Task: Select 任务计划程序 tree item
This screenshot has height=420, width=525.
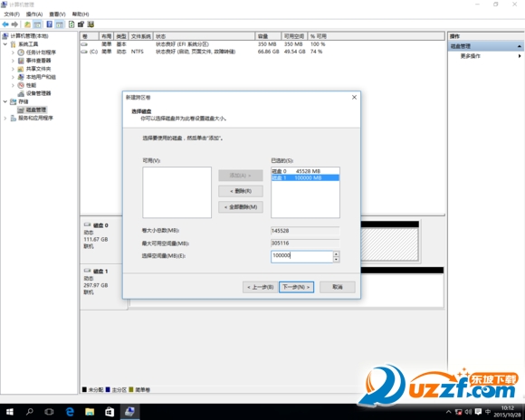Action: pos(41,52)
